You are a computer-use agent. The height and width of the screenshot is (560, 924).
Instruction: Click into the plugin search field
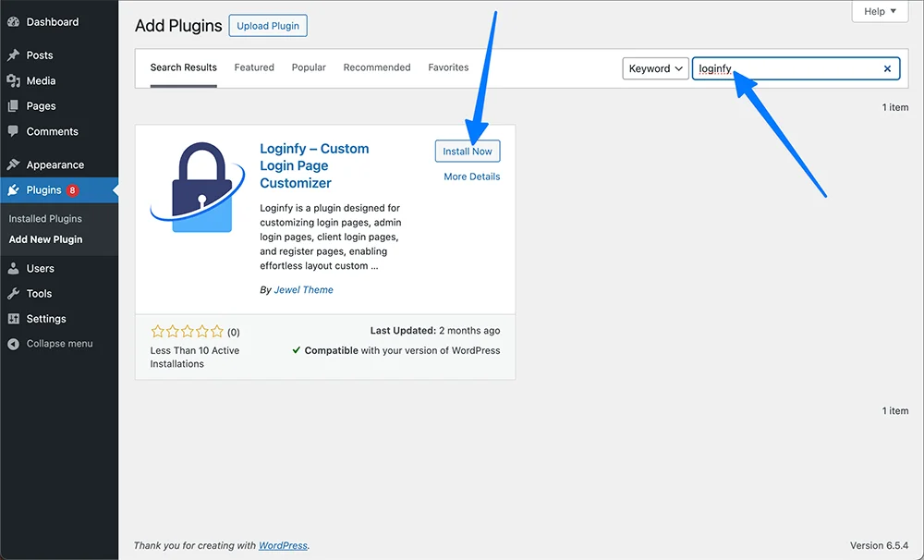(796, 68)
